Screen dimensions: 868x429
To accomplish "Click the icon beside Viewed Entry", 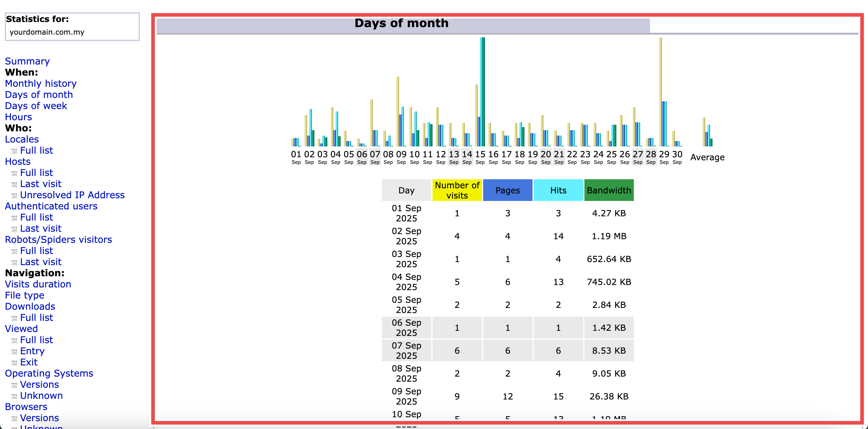I will (14, 352).
